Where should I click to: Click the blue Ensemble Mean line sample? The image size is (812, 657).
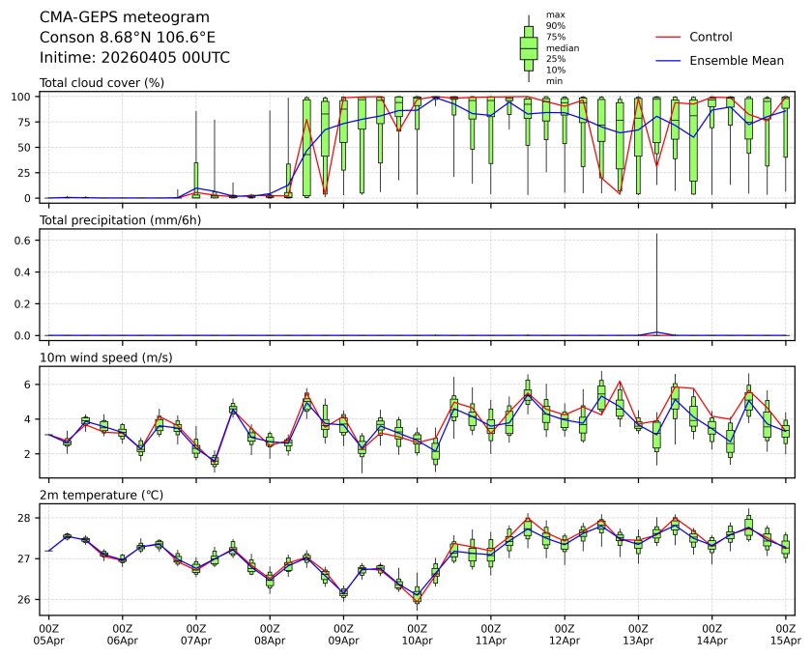tap(669, 60)
